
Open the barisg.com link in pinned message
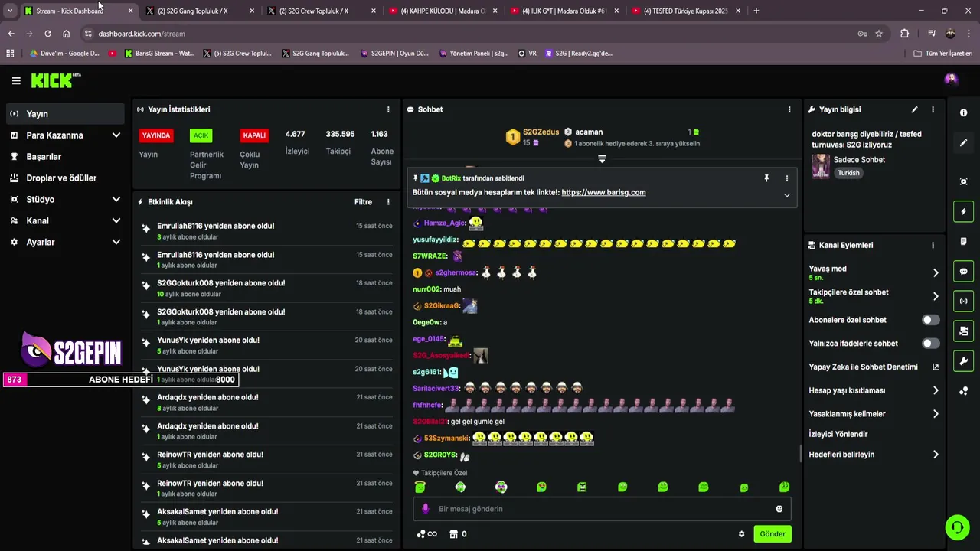603,193
